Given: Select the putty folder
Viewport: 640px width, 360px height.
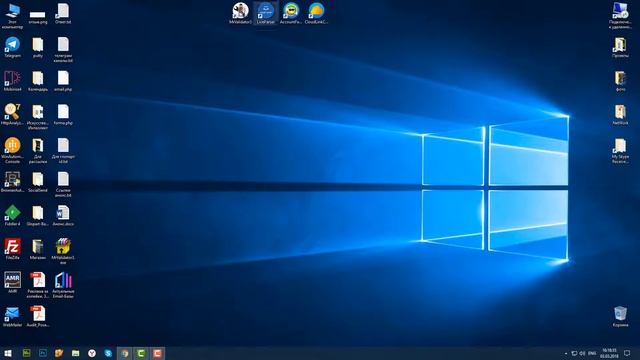Looking at the screenshot, I should [x=38, y=45].
